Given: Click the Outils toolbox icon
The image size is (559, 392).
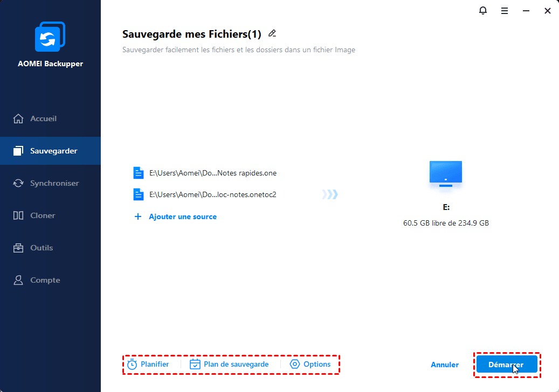Looking at the screenshot, I should [x=18, y=248].
